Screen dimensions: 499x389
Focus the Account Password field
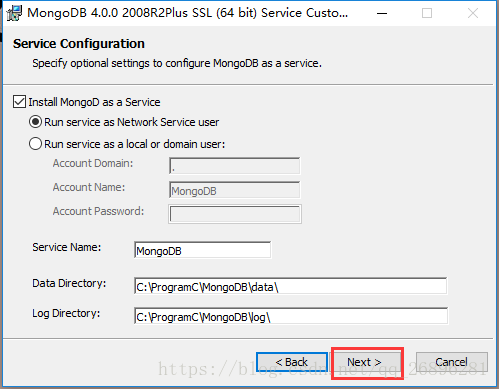(235, 214)
